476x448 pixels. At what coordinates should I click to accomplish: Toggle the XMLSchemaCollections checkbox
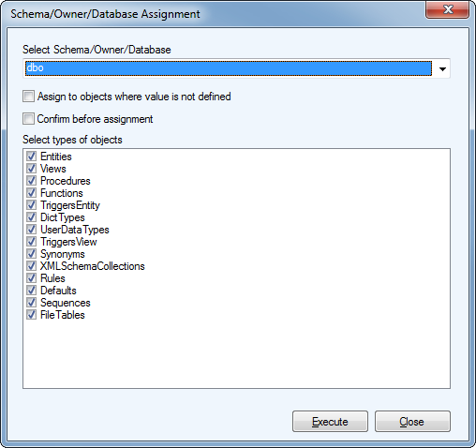(x=31, y=265)
